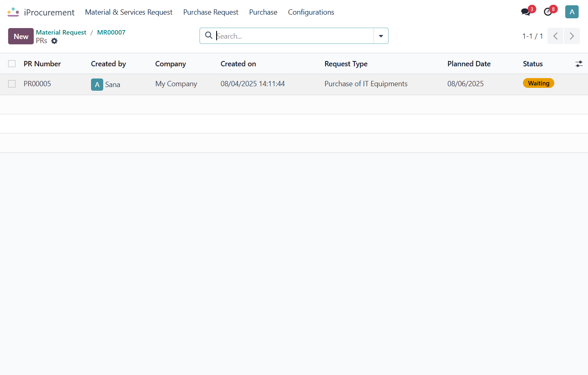Screen dimensions: 588x375
Task: Open optional columns adjust icon
Action: click(x=579, y=64)
